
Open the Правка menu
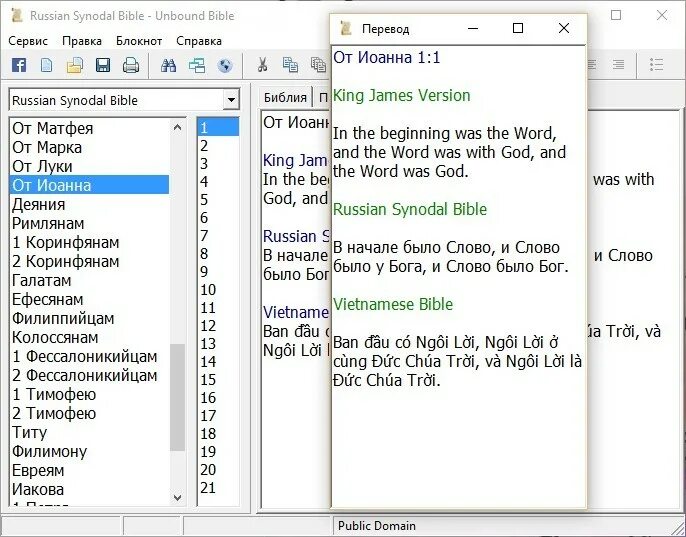pos(82,41)
